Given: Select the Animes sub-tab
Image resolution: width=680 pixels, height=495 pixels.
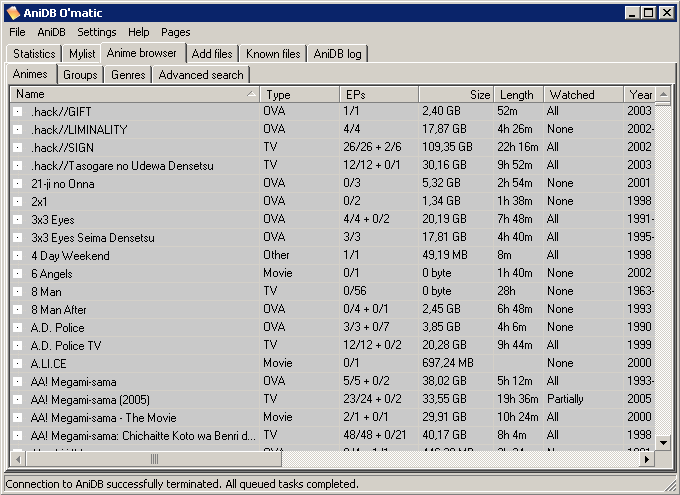Looking at the screenshot, I should pos(30,74).
